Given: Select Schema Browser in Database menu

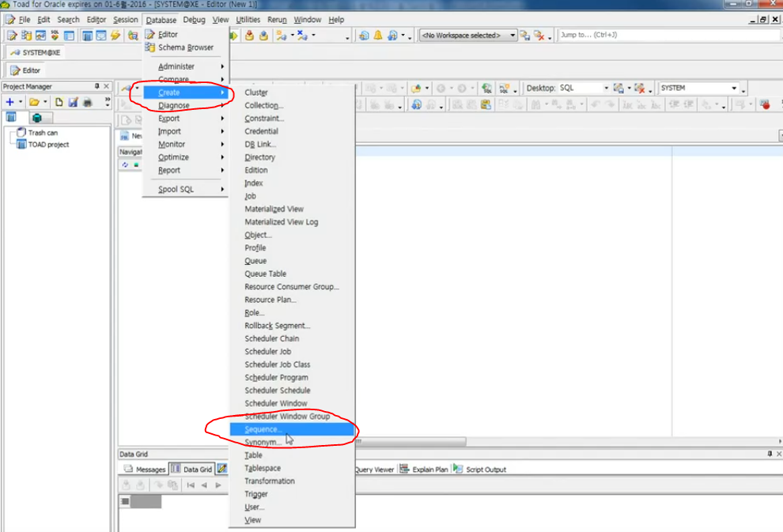Looking at the screenshot, I should [x=185, y=47].
